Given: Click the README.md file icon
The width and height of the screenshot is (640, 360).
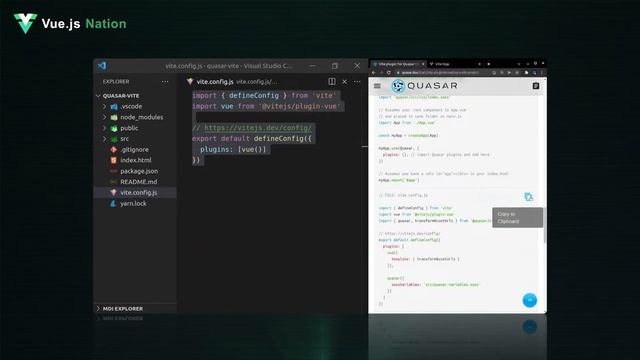Looking at the screenshot, I should [x=114, y=182].
